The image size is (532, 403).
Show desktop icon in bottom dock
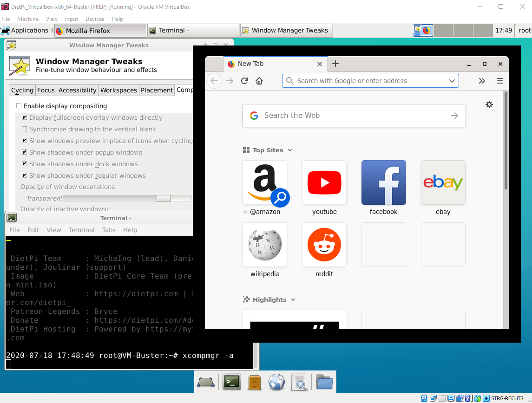click(206, 382)
